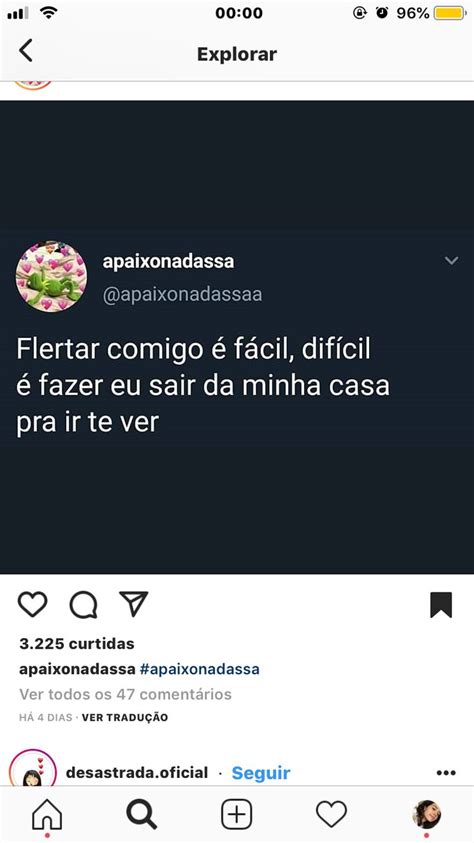Open activity heart in bottom bar
This screenshot has height=843, width=474.
point(331,814)
